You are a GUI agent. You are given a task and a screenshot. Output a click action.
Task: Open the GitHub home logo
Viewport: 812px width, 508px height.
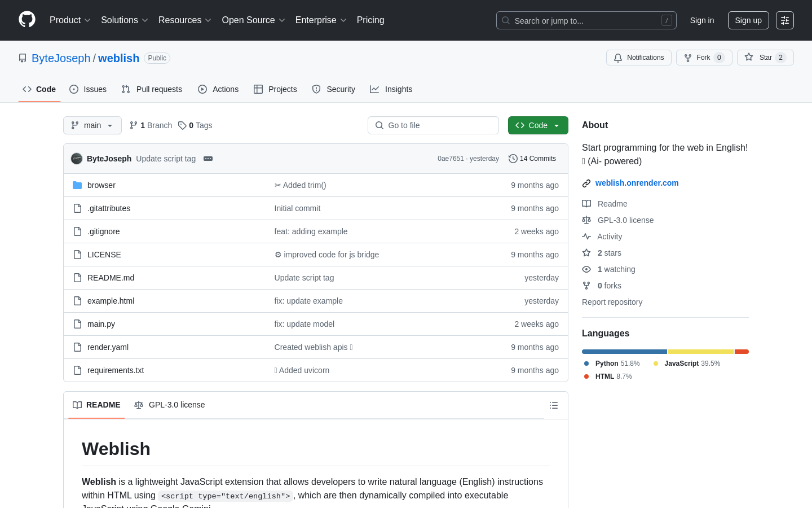tap(27, 20)
